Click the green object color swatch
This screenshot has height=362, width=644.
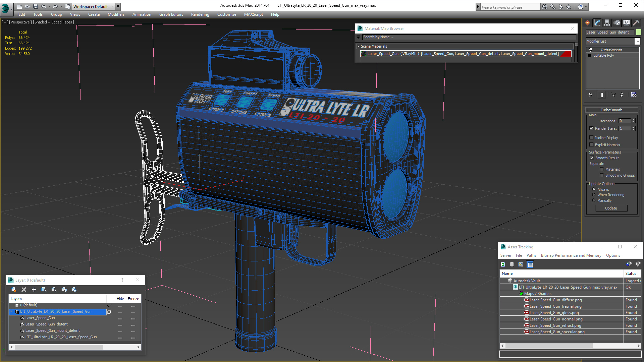(638, 32)
